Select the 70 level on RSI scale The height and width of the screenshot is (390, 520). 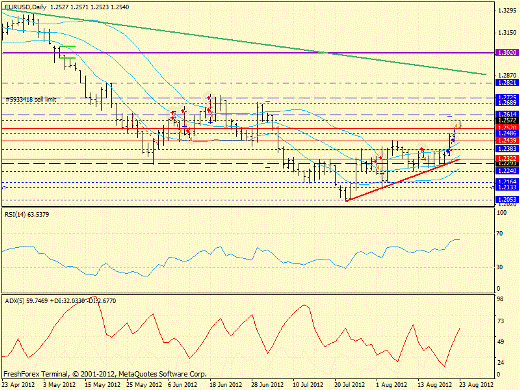coord(500,233)
